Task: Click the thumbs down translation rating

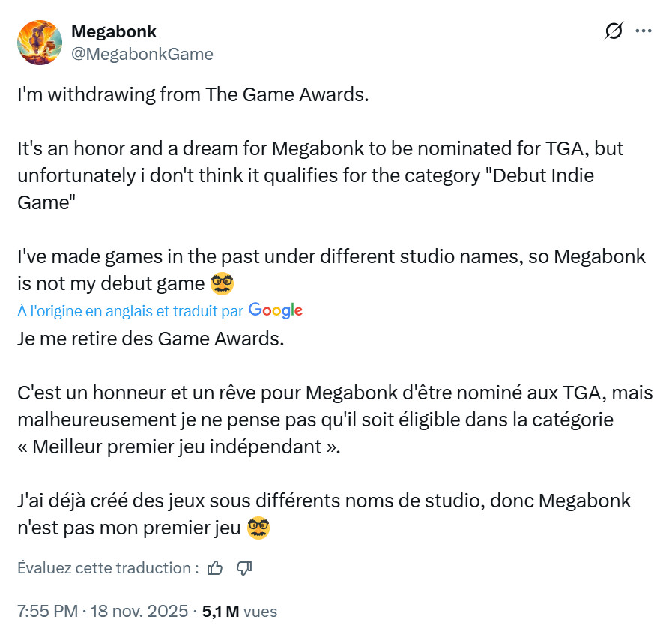Action: [243, 568]
